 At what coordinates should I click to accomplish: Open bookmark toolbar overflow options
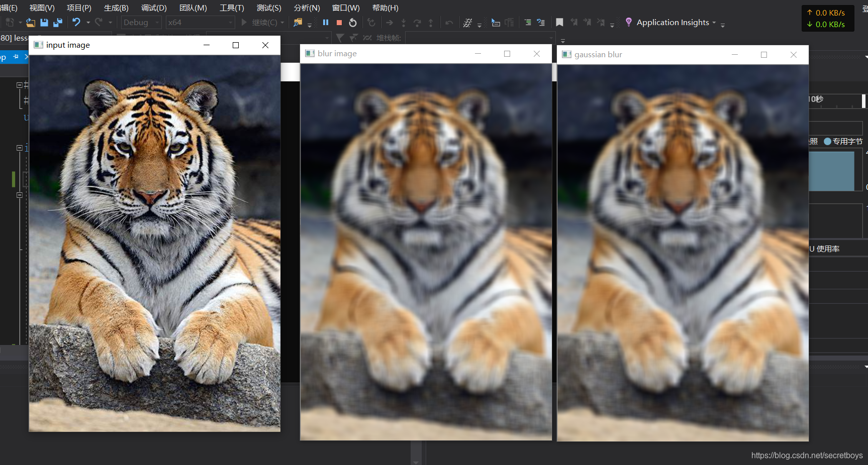click(x=612, y=25)
